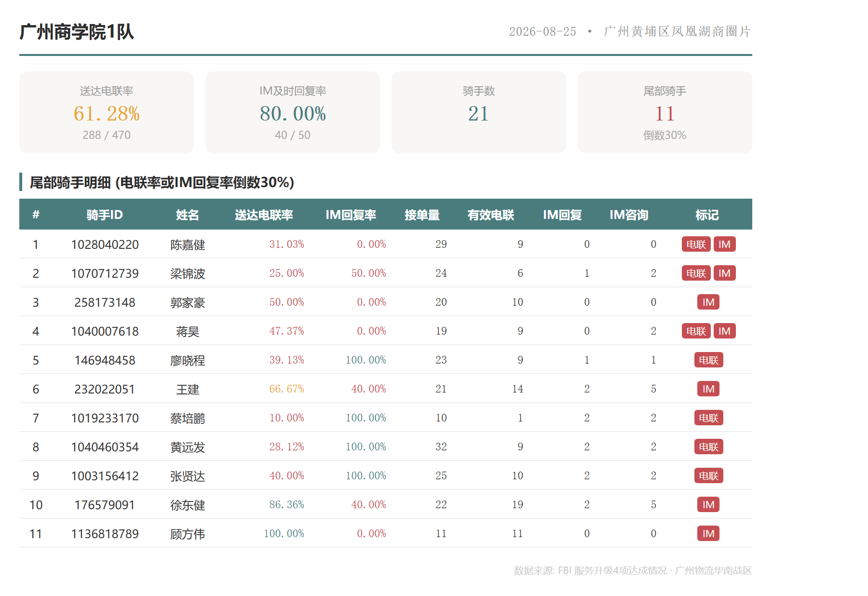Click the 骑手ID column header

105,215
